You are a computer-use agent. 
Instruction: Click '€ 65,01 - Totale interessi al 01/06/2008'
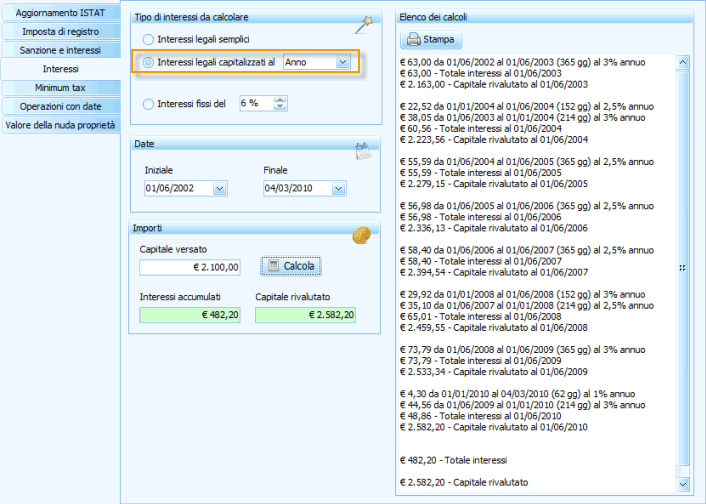pyautogui.click(x=480, y=317)
